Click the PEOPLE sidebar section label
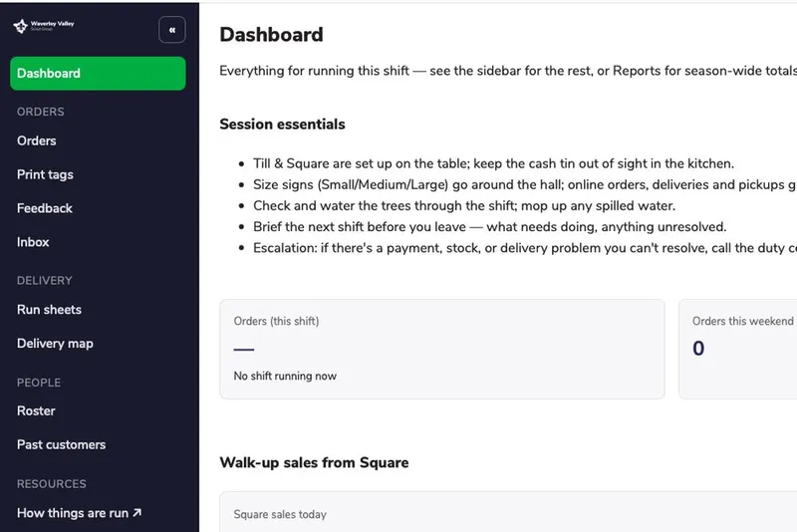Image resolution: width=797 pixels, height=532 pixels. tap(39, 383)
